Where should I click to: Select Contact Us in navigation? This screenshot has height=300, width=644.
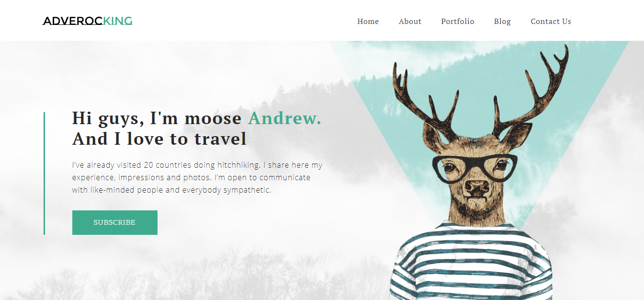[x=551, y=22]
